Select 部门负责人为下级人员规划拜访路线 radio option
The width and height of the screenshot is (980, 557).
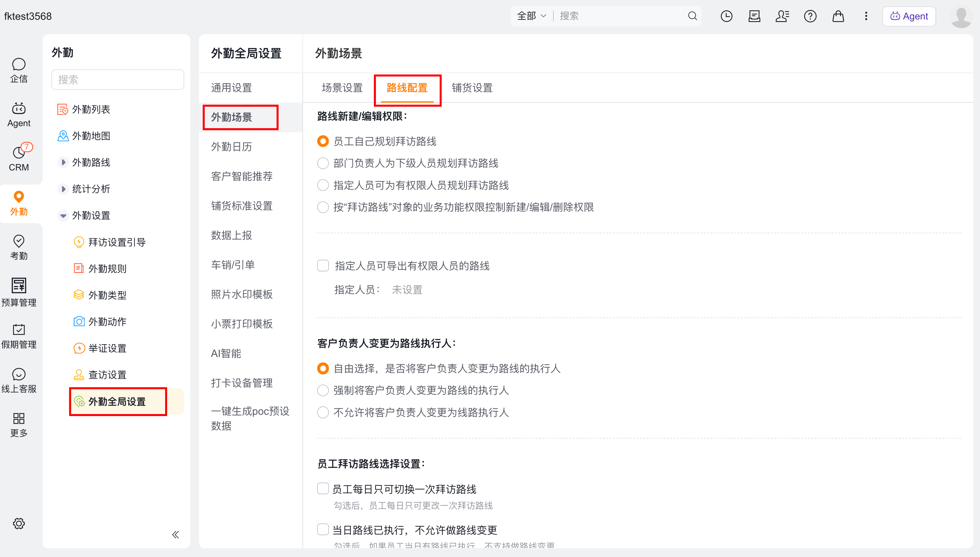pyautogui.click(x=323, y=163)
